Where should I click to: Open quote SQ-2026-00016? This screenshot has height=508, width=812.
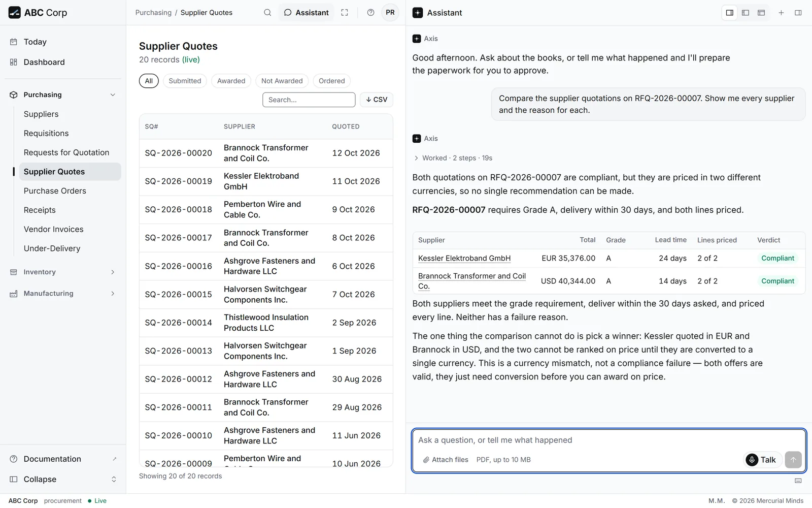[266, 266]
